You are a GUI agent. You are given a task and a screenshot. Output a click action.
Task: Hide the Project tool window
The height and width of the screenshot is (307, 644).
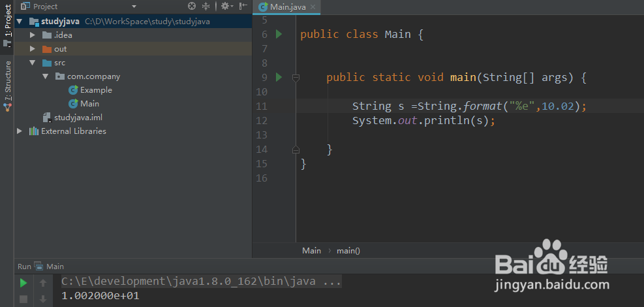click(x=243, y=6)
